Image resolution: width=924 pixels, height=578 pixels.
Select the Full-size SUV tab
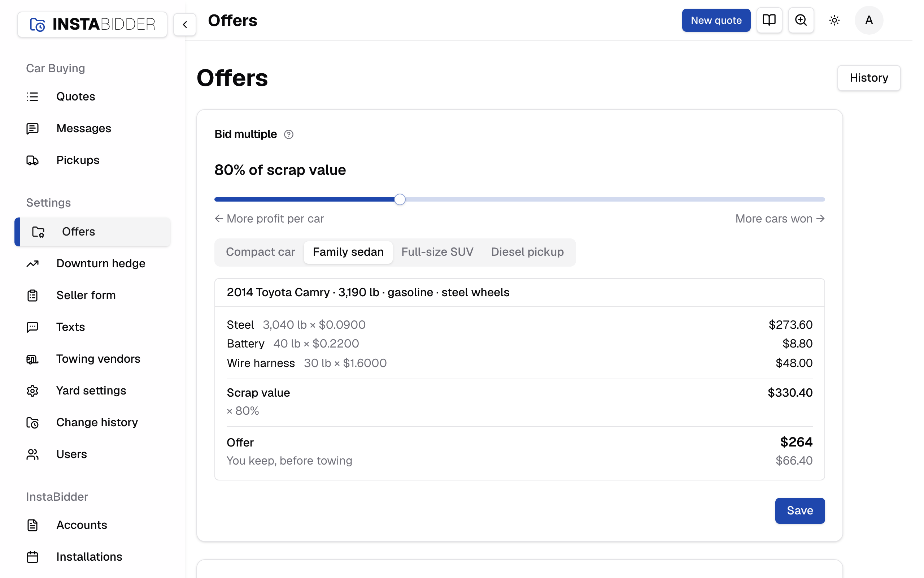437,252
